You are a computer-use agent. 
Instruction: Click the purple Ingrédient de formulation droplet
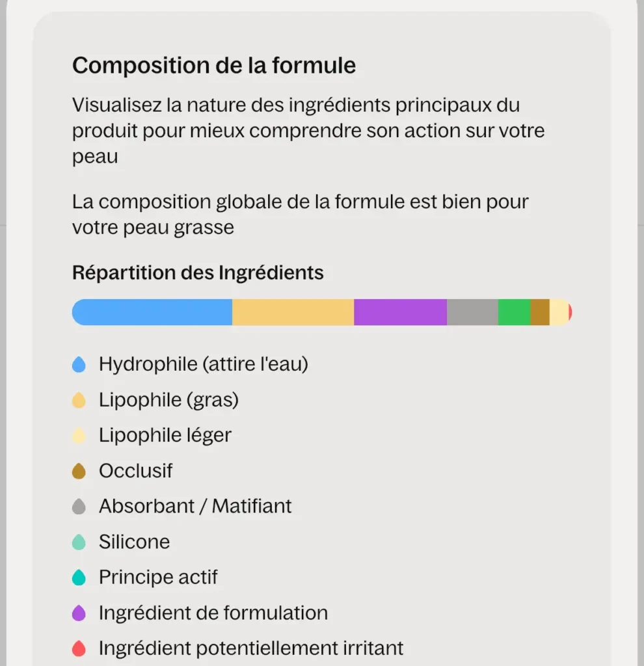tap(79, 613)
